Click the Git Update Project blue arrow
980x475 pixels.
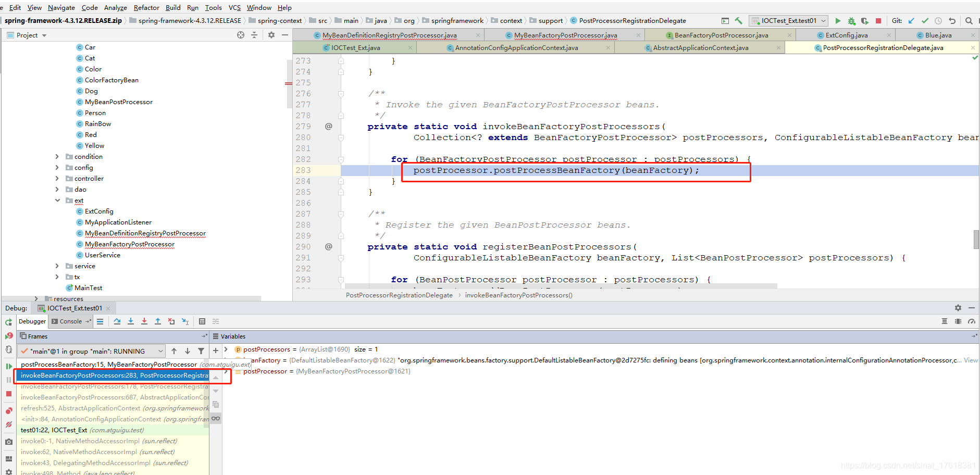point(911,21)
